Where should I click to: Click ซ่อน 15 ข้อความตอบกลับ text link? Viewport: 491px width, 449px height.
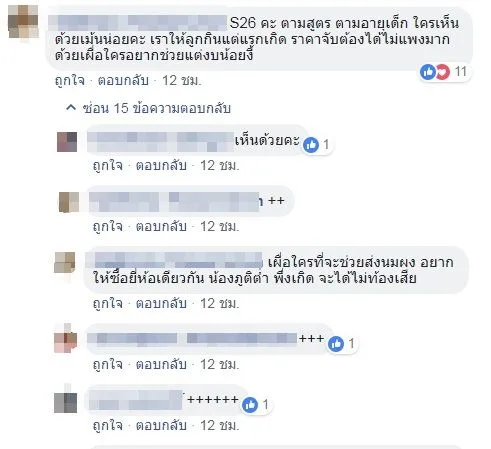coord(157,109)
